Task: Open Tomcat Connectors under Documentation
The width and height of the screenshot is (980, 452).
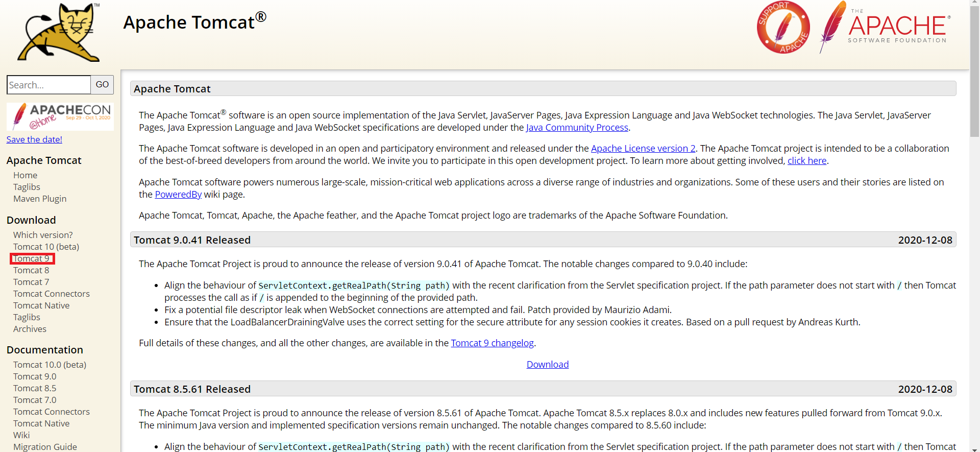Action: (52, 412)
